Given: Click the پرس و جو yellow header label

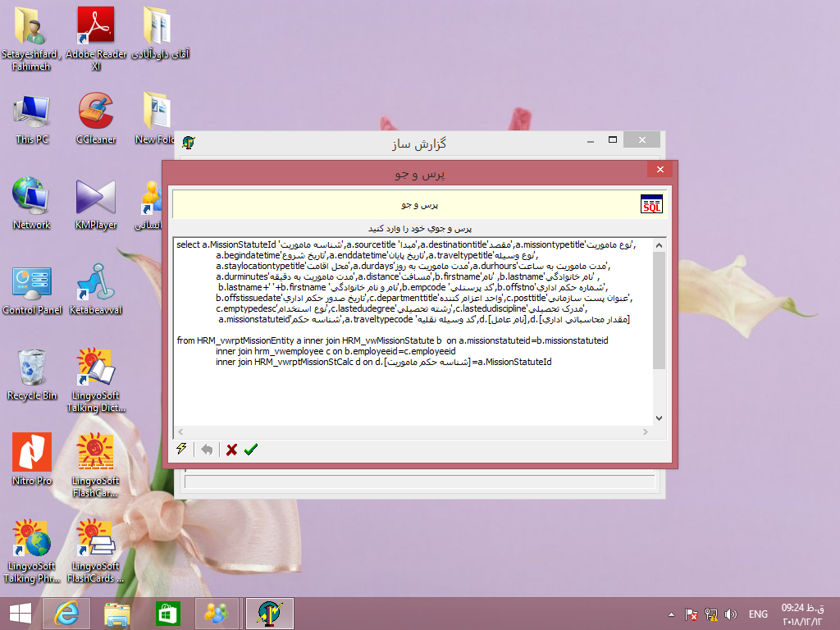Looking at the screenshot, I should 419,205.
